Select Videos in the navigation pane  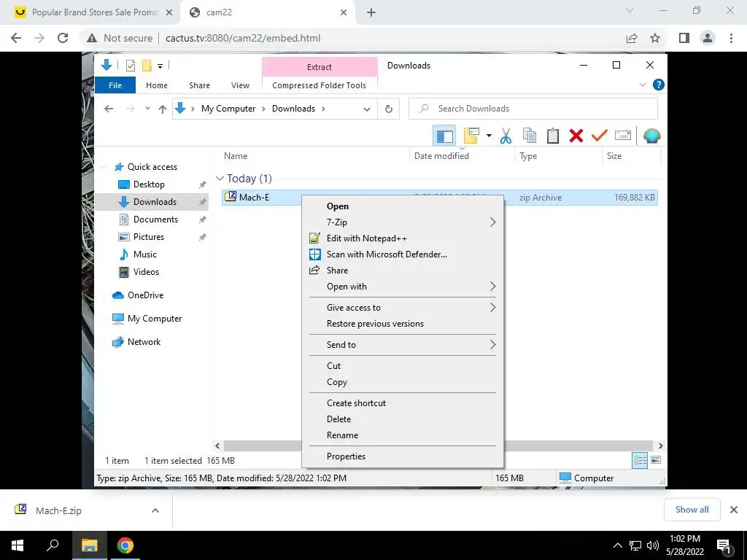pos(146,272)
